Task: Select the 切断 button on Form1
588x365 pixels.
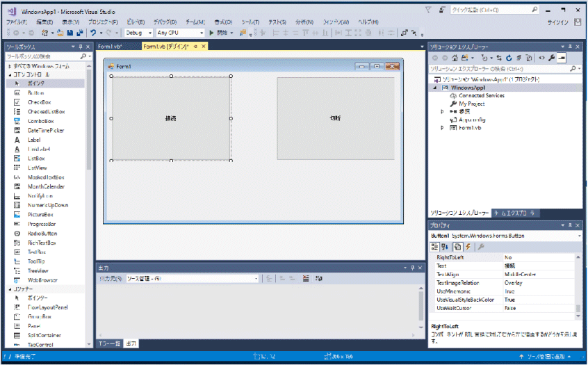Action: (336, 118)
